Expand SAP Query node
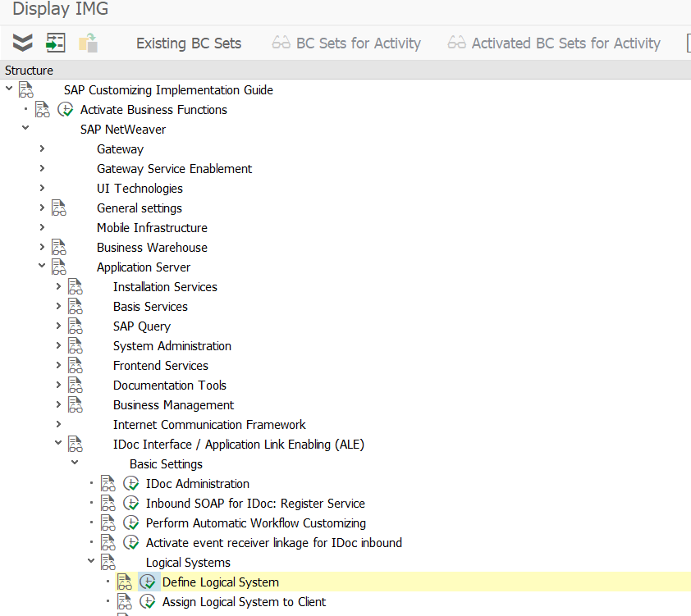Image resolution: width=691 pixels, height=616 pixels. [58, 326]
